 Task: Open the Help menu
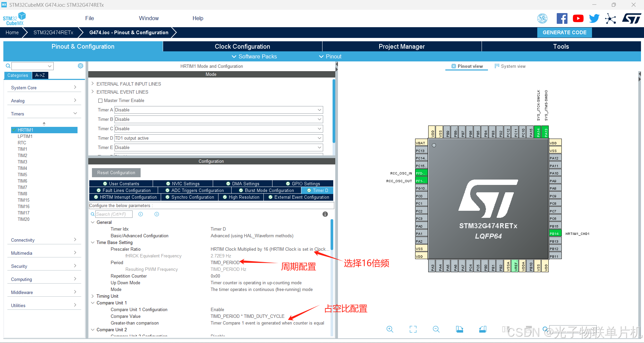click(x=198, y=18)
